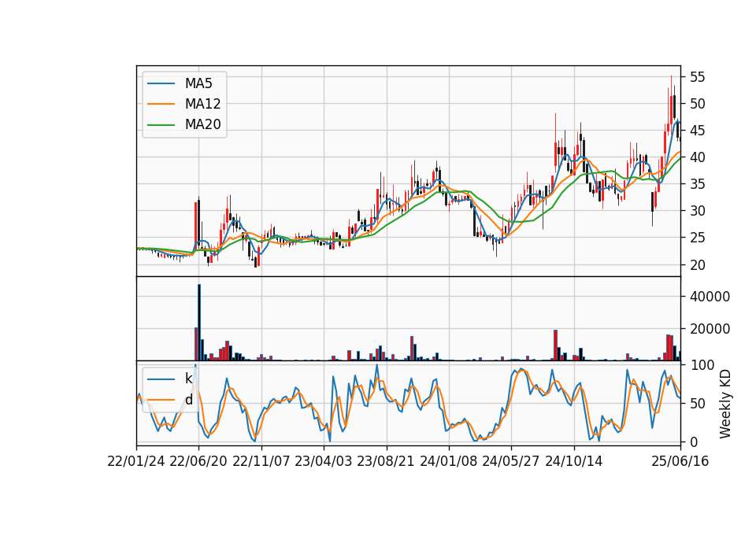
Task: Click the 45 price axis tick
Action: coord(697,131)
